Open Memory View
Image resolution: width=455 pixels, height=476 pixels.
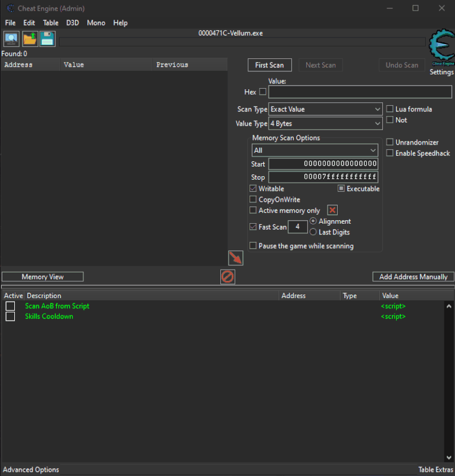coord(42,277)
